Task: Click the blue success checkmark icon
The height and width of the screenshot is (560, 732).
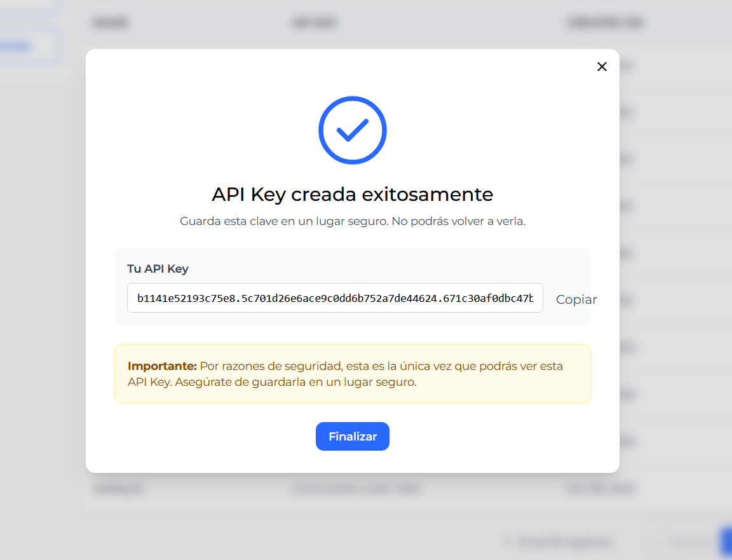Action: pos(352,130)
